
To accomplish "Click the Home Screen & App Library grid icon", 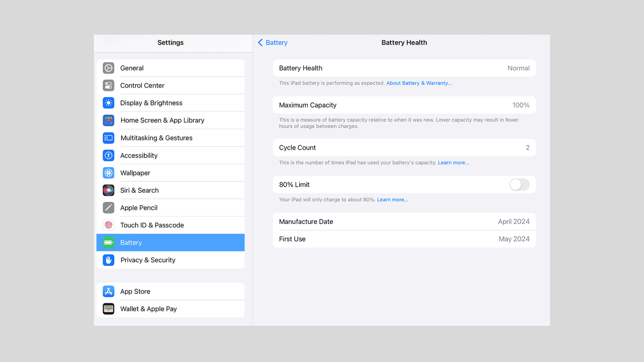I will click(x=108, y=120).
